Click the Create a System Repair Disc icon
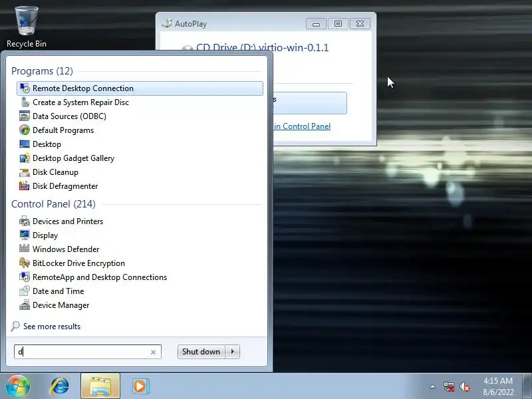Viewport: 532px width, 399px height. [25, 102]
